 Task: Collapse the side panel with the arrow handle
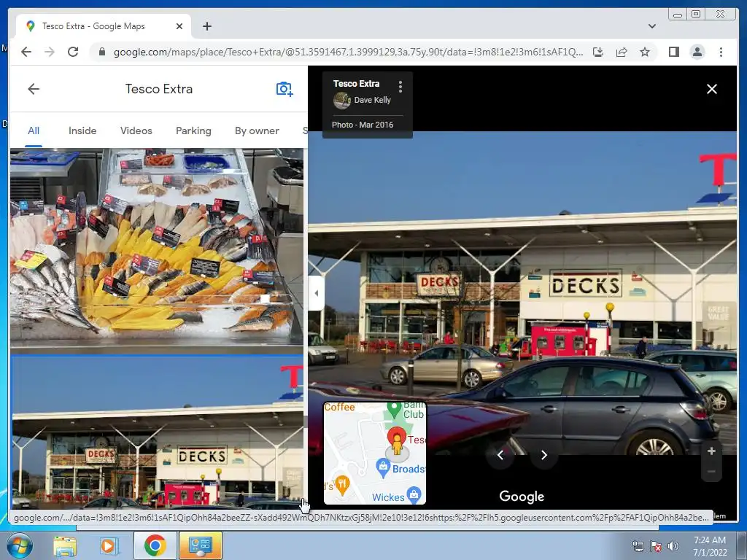316,293
